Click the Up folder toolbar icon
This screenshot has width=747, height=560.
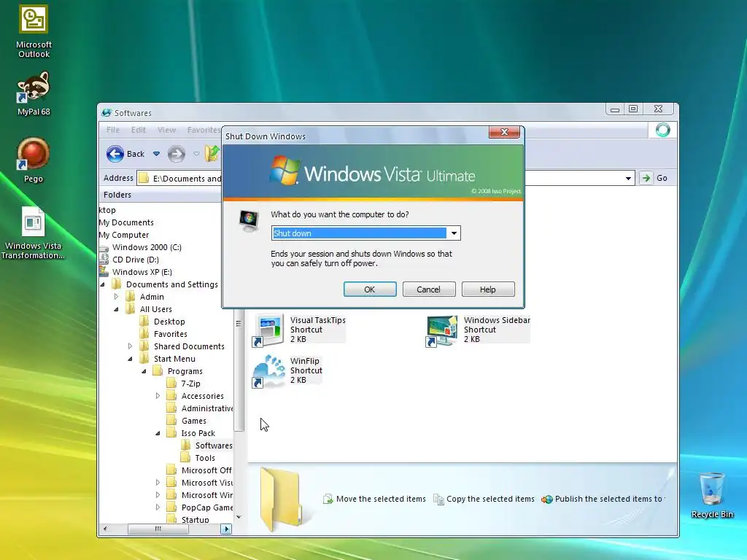212,154
